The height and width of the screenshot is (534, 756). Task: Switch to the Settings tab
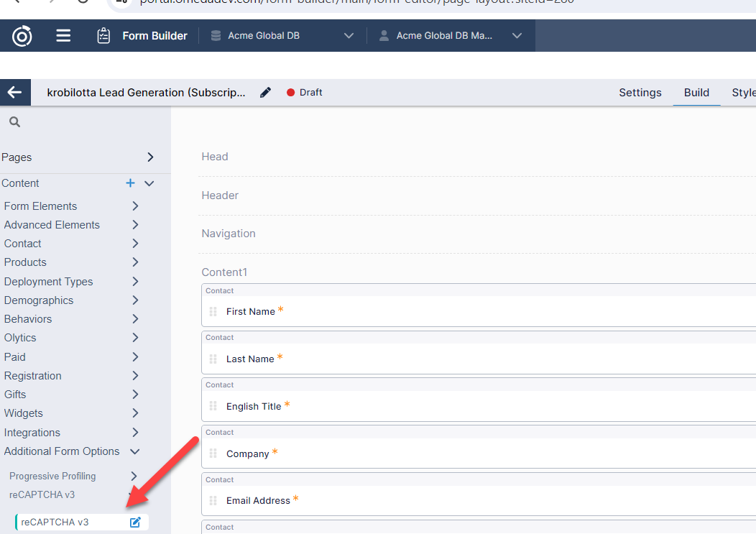point(640,93)
